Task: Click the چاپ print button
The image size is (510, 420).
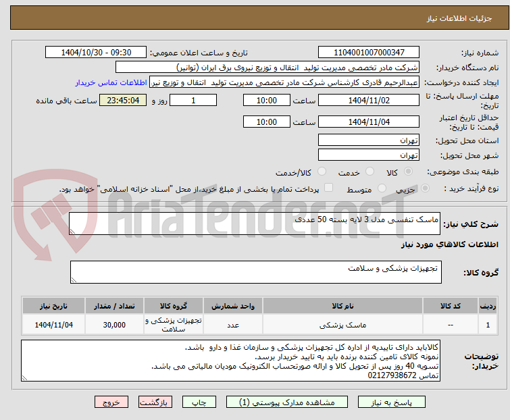Action: click(199, 402)
